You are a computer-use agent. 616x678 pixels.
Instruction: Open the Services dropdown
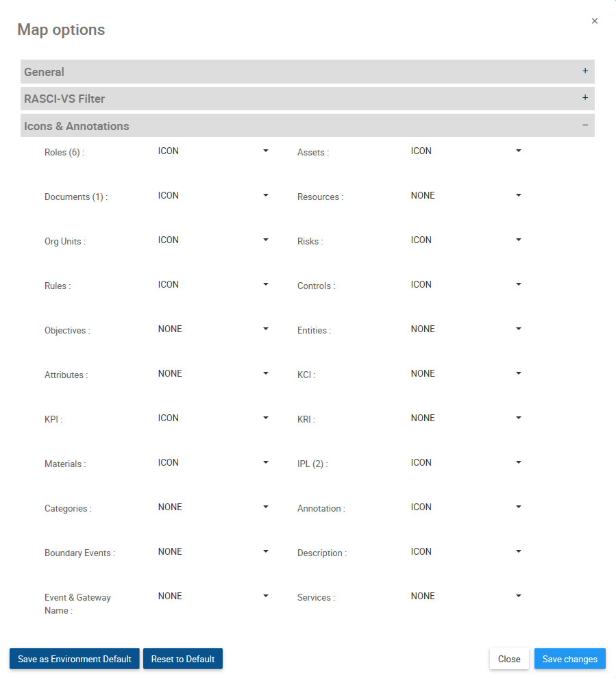coord(466,597)
